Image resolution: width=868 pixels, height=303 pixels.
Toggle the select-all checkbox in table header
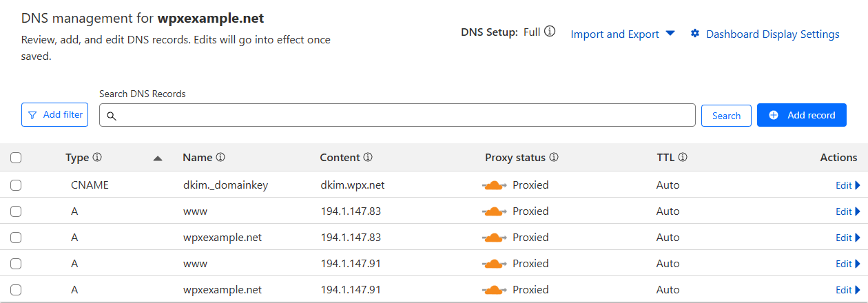(x=16, y=158)
